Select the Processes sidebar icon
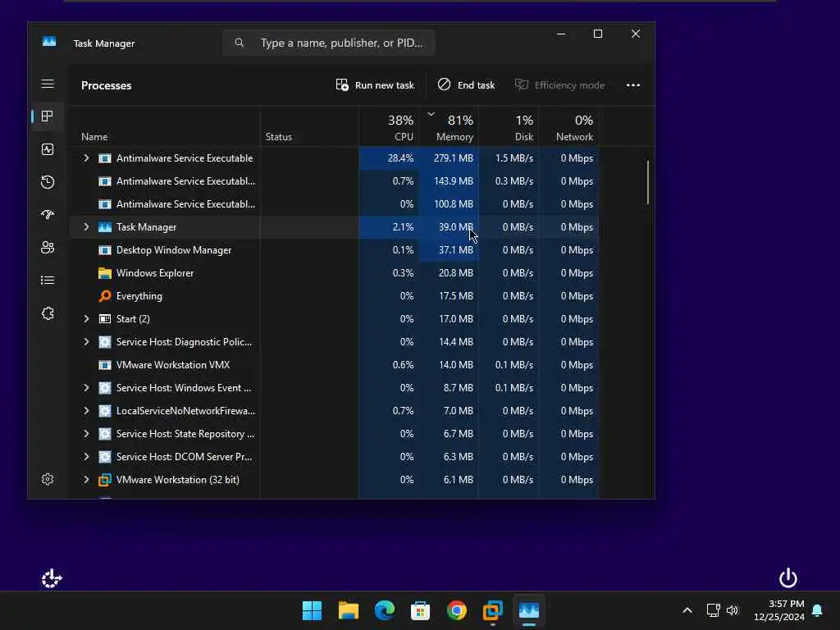 (48, 116)
